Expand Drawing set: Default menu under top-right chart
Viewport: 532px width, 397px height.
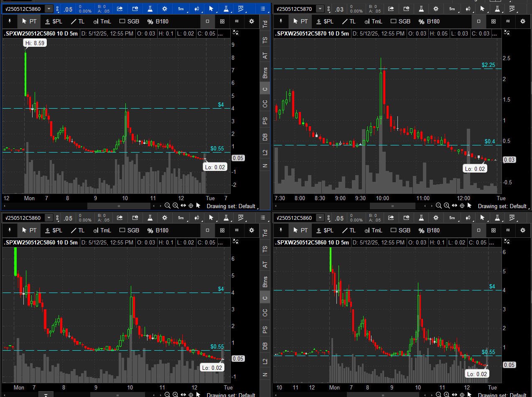coord(502,206)
